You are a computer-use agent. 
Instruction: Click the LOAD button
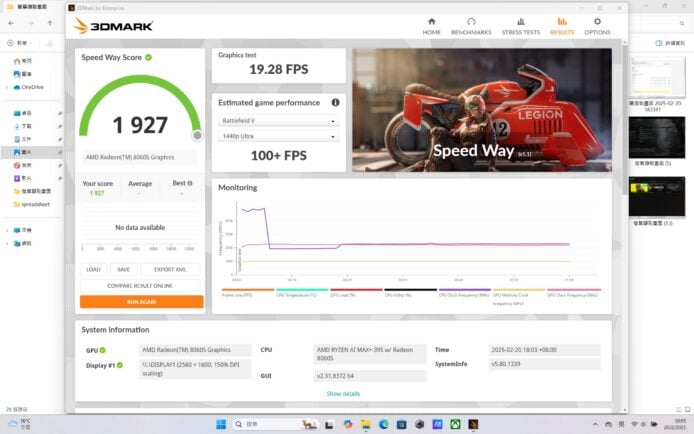[x=93, y=269]
